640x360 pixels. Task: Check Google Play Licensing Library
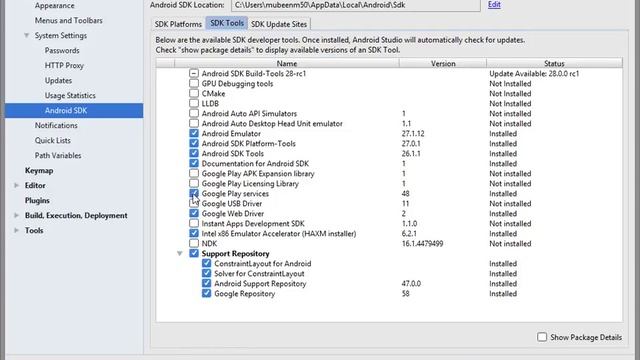(x=194, y=183)
